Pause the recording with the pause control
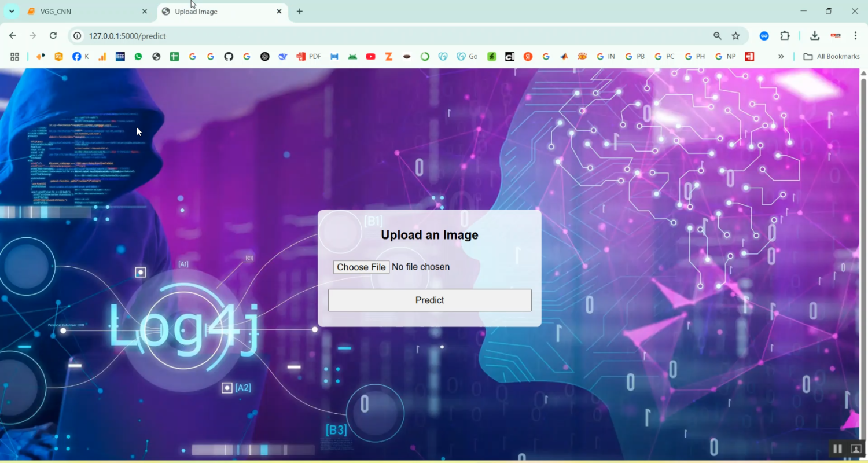This screenshot has height=463, width=868. 837,449
